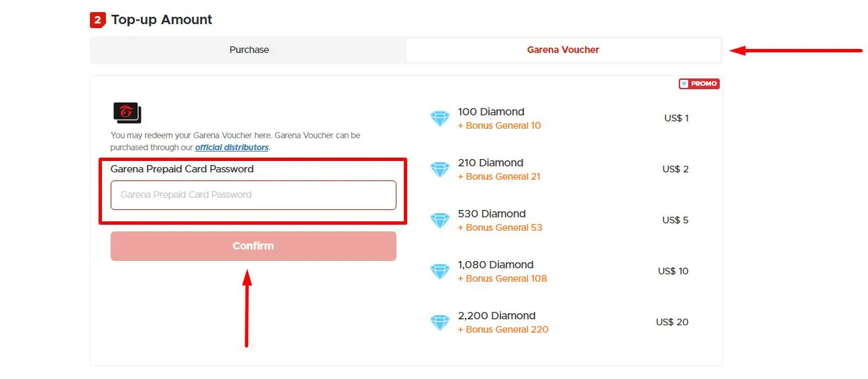
Task: Select the 1,080 Diamond text
Action: 496,265
